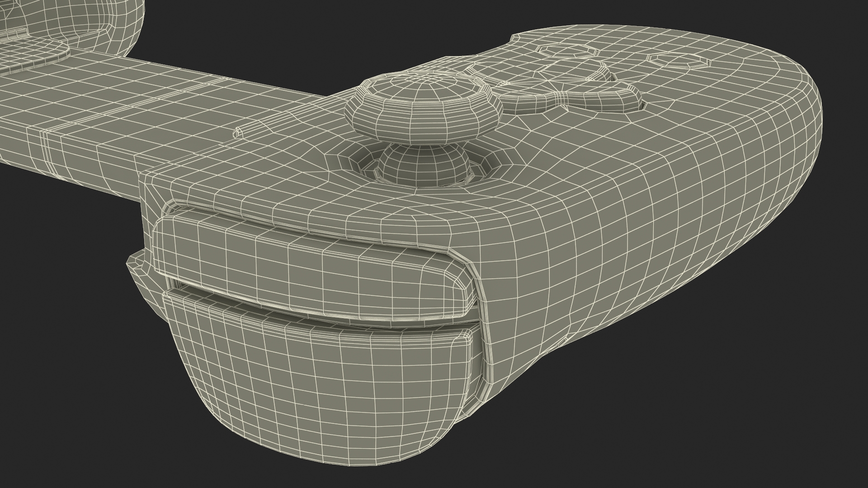Click the small notch bump on bridge
This screenshot has width=868, height=488.
239,132
